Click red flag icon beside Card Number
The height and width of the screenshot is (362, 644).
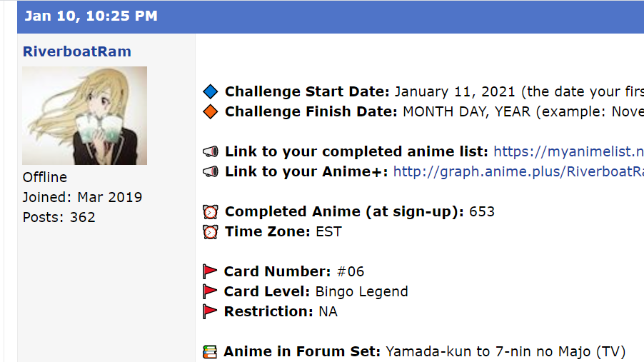click(x=210, y=272)
